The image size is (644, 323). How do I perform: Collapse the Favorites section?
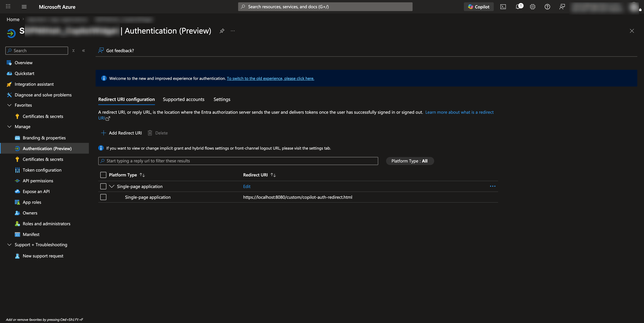click(x=10, y=105)
